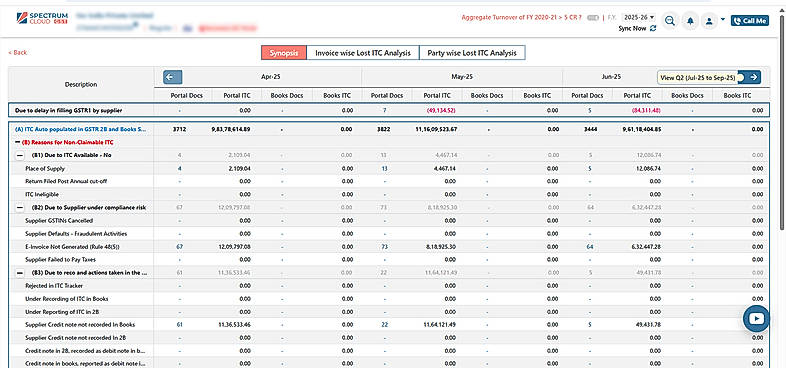
Task: Click the May-25 month header
Action: coord(462,77)
